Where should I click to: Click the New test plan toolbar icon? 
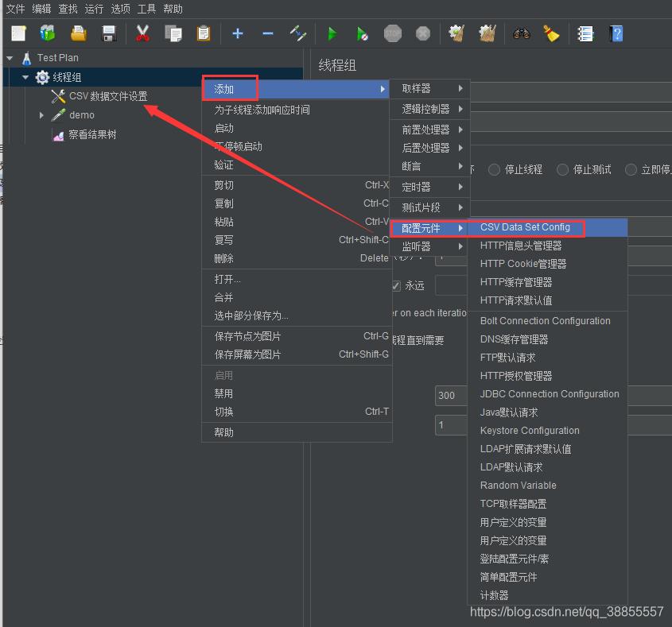pos(18,33)
